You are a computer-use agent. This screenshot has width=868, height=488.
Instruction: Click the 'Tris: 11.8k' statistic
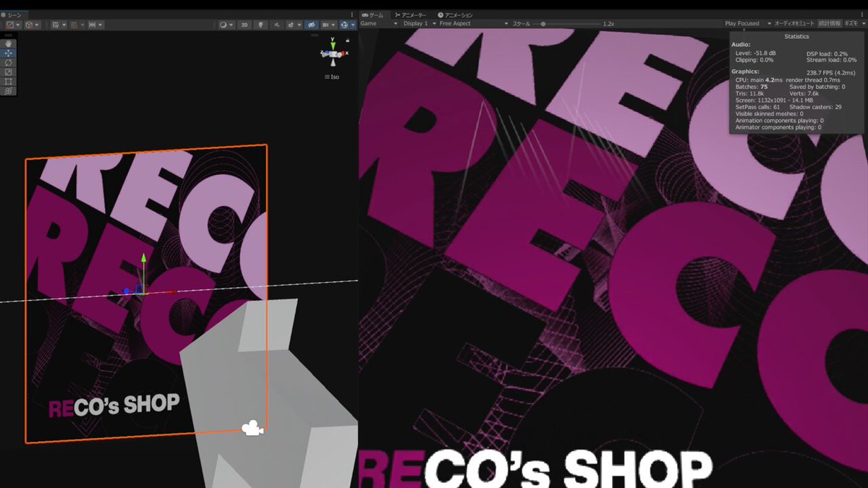click(750, 93)
